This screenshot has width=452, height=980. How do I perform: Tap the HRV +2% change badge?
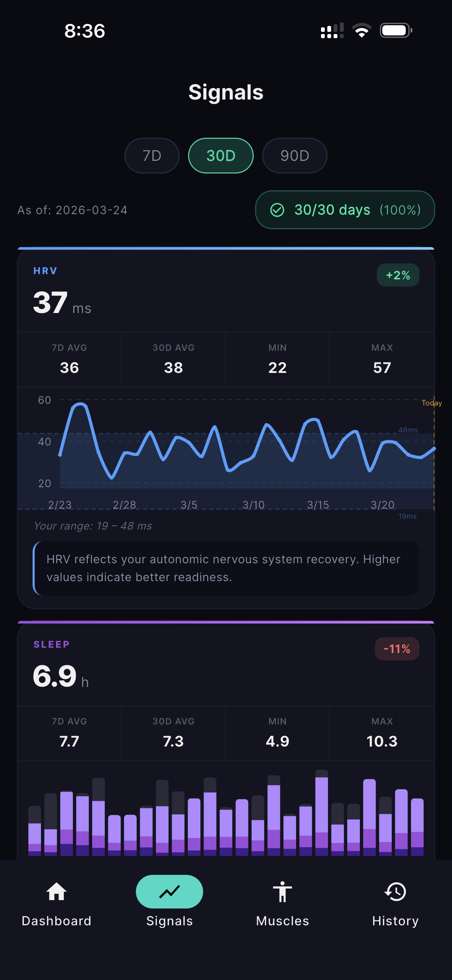pos(398,275)
